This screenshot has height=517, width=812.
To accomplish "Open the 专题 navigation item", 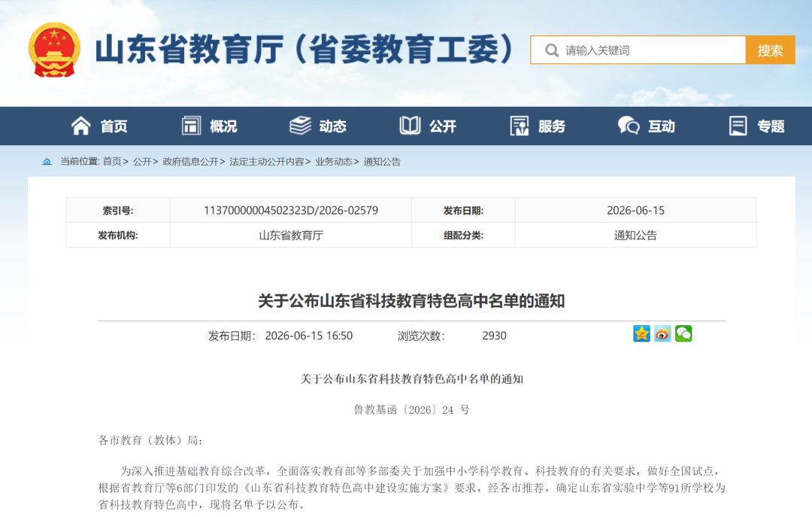I will point(771,126).
